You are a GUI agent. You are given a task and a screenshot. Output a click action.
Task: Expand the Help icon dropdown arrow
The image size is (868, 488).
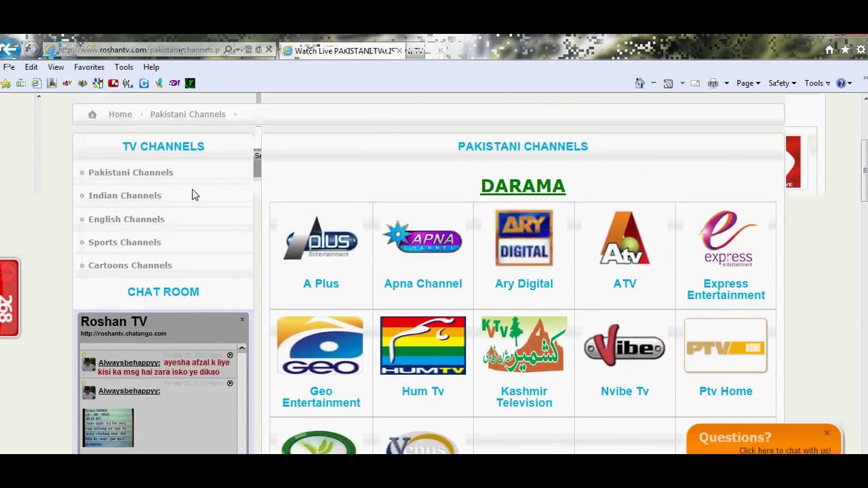coord(850,83)
